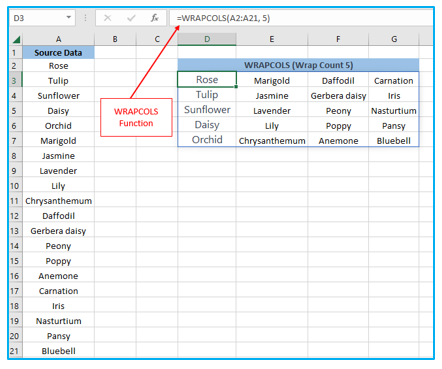Select row 11 header
Viewport: 442px width, 369px height.
tap(15, 201)
